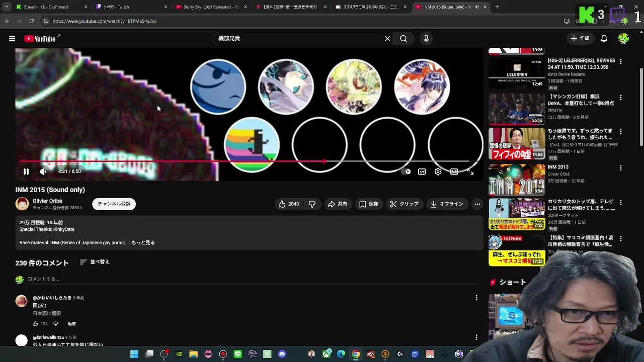The image size is (644, 362).
Task: Dislike the INM 2015 video
Action: click(x=312, y=204)
